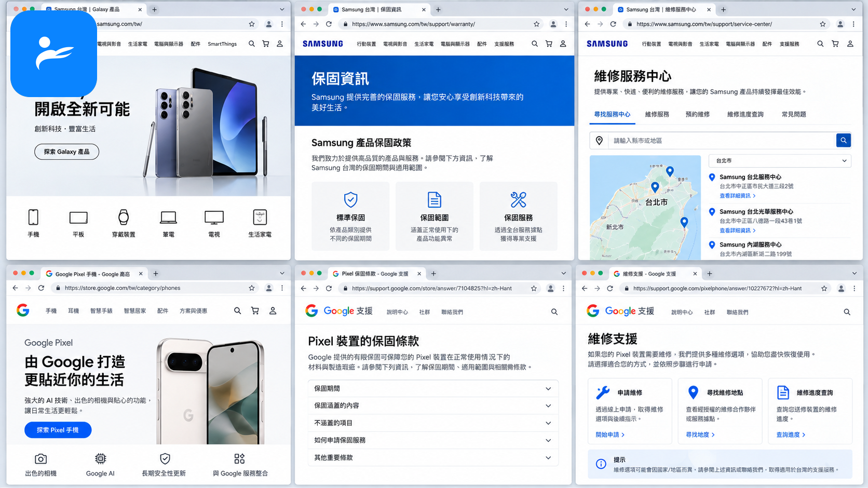Screen dimensions: 868x488
Task: Expand the 其他重要條款 section
Action: pos(433,458)
